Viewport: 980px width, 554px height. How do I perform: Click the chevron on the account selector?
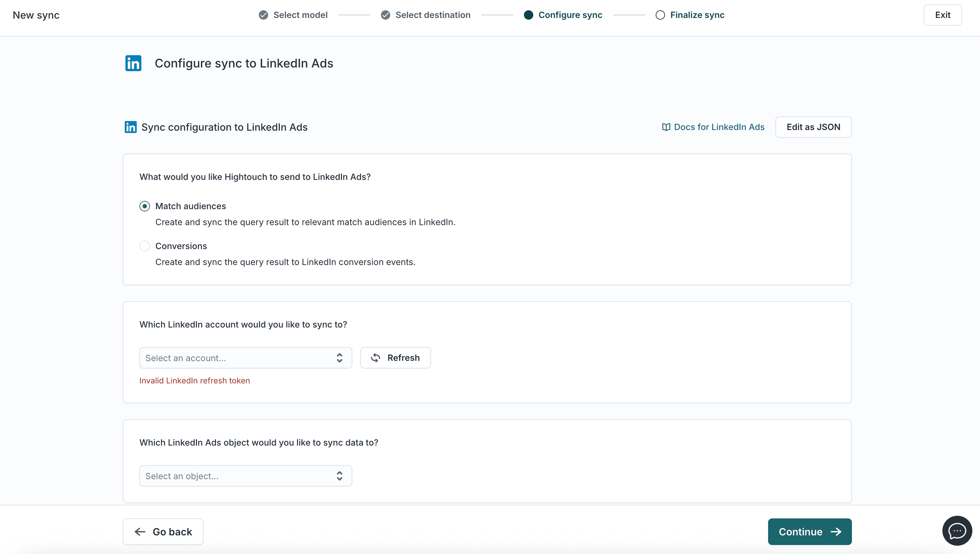pos(339,358)
